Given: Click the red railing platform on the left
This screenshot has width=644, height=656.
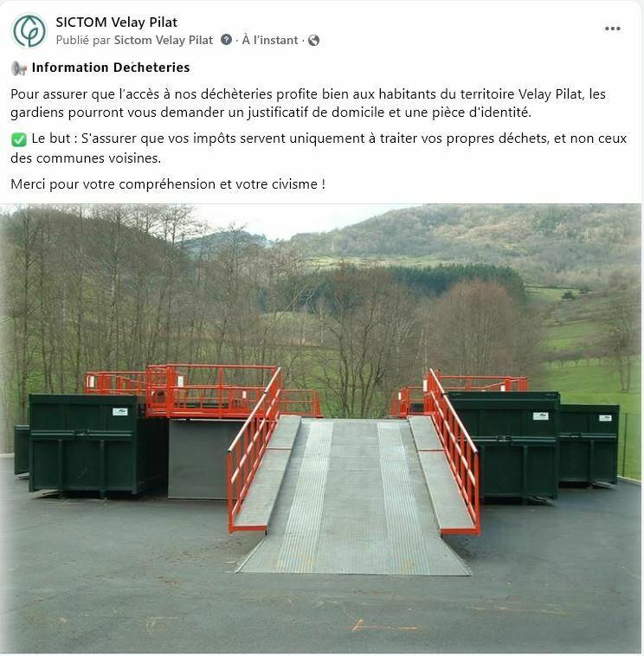Looking at the screenshot, I should [203, 391].
